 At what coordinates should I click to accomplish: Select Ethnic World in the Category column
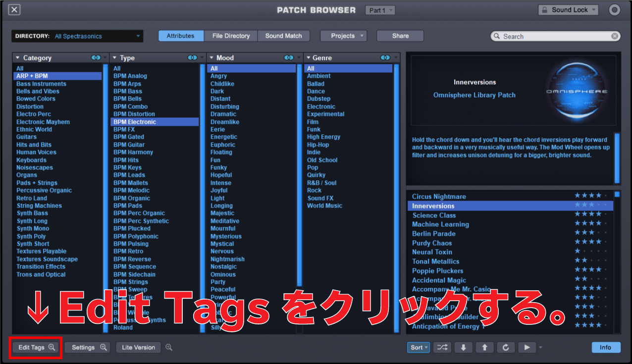click(x=34, y=129)
